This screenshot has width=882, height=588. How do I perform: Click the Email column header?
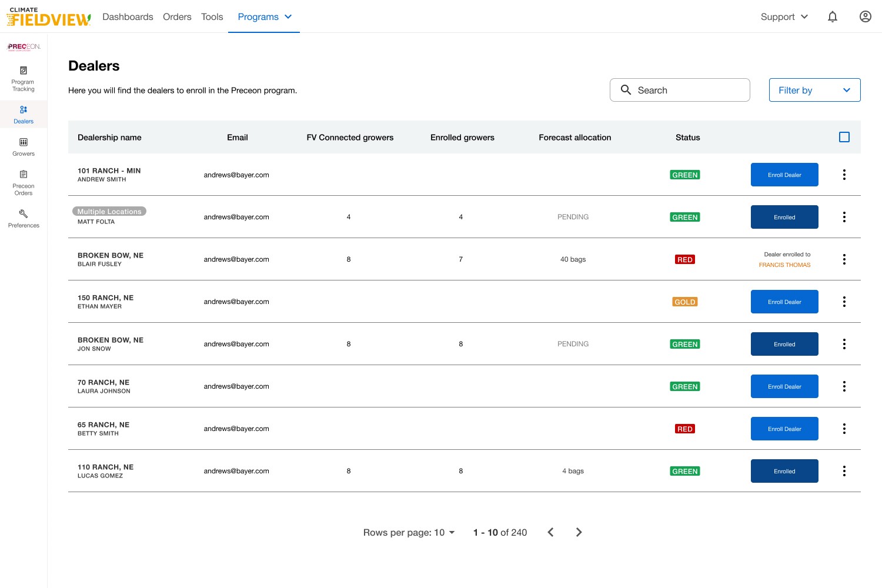click(x=238, y=137)
